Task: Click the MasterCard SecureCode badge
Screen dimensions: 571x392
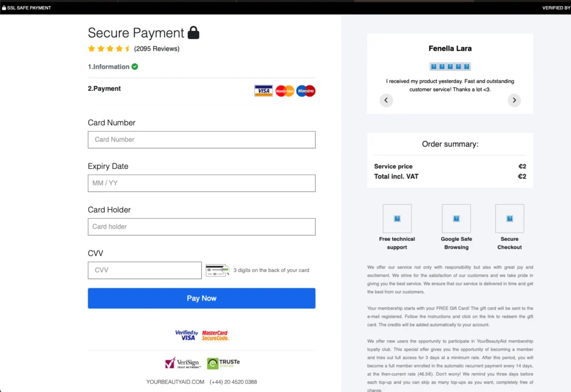Action: coord(215,335)
